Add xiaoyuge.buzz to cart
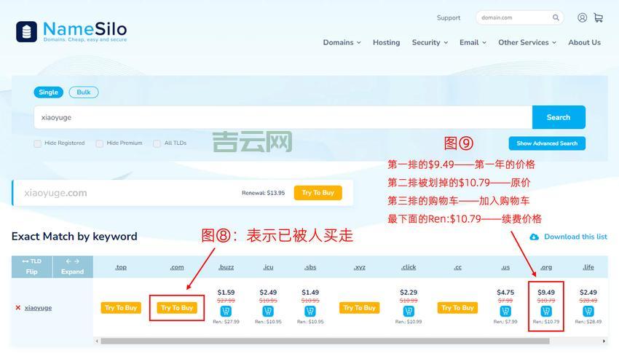The width and height of the screenshot is (619, 364). [226, 311]
